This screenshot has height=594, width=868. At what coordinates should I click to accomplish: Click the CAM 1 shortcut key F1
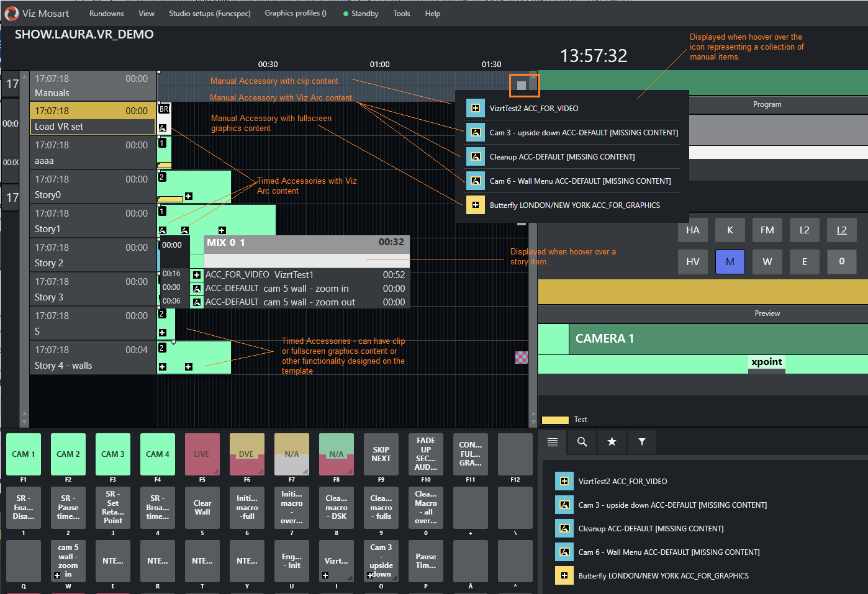click(24, 454)
